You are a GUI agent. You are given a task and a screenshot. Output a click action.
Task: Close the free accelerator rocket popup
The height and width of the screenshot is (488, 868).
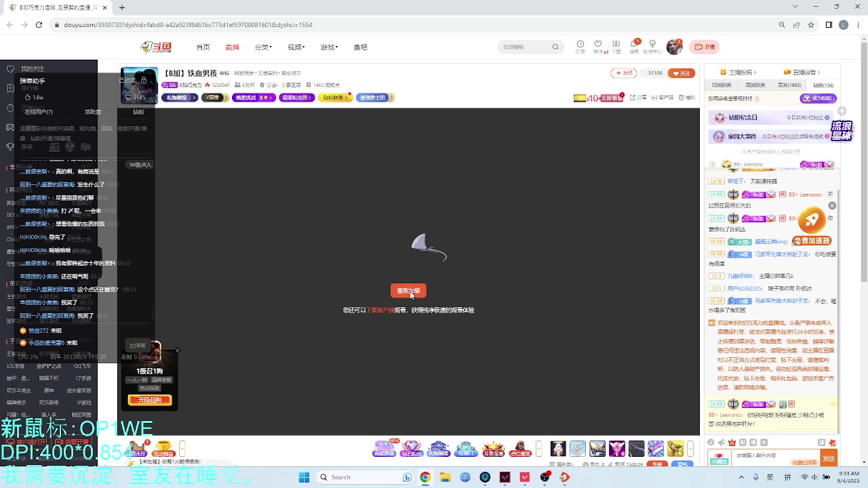pos(832,205)
